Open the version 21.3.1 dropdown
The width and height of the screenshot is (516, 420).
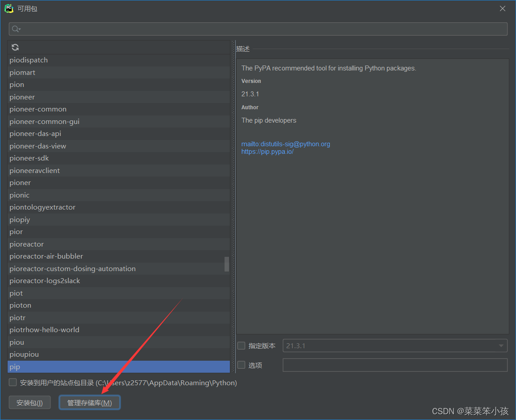[x=395, y=346]
